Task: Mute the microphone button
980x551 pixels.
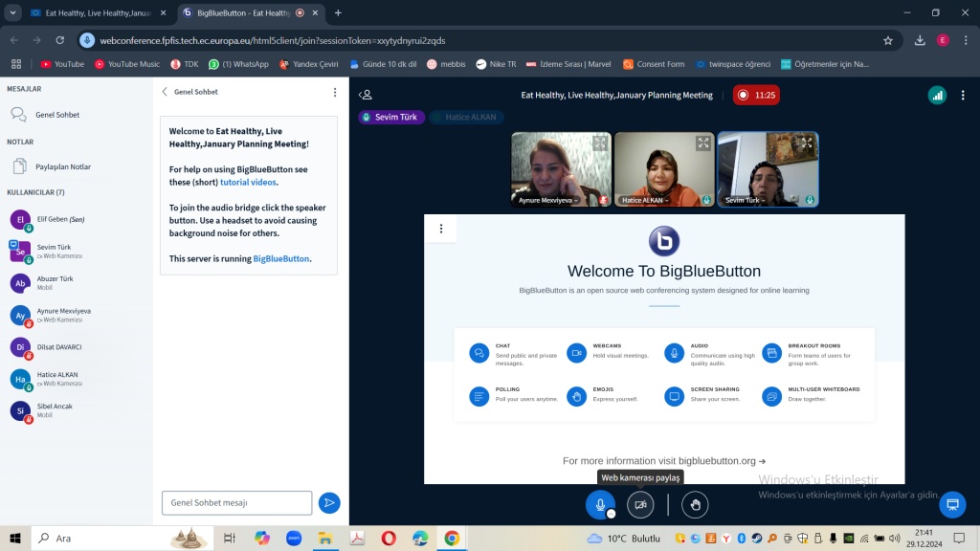Action: click(600, 504)
